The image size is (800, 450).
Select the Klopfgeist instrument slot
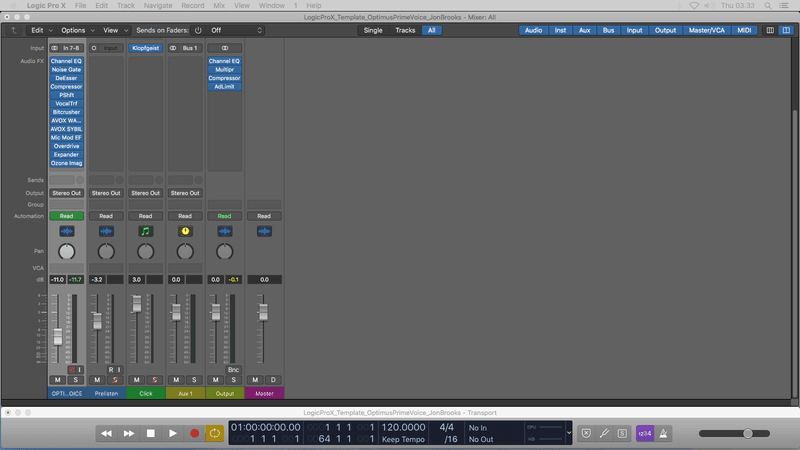(x=145, y=48)
